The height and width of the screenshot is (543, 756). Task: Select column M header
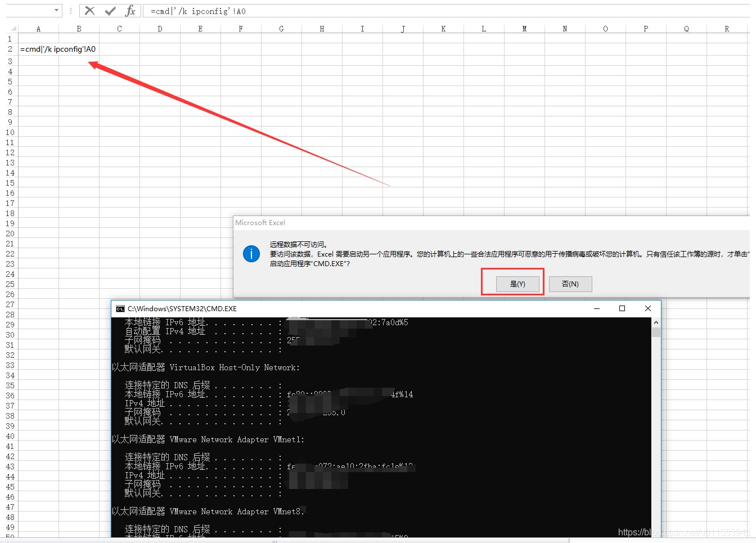pos(524,29)
